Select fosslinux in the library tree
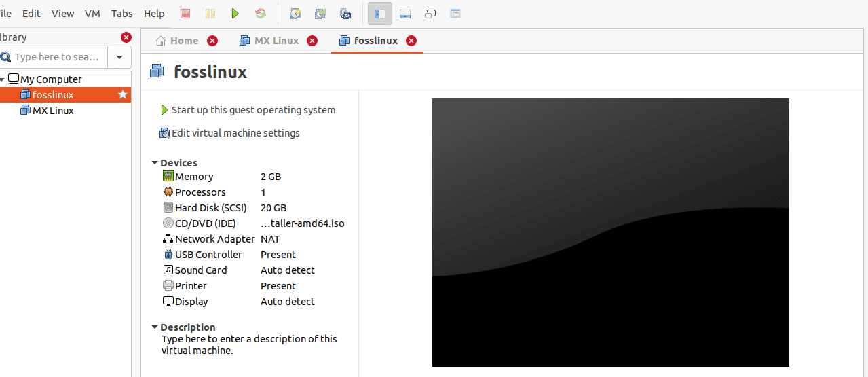868x377 pixels. (53, 95)
